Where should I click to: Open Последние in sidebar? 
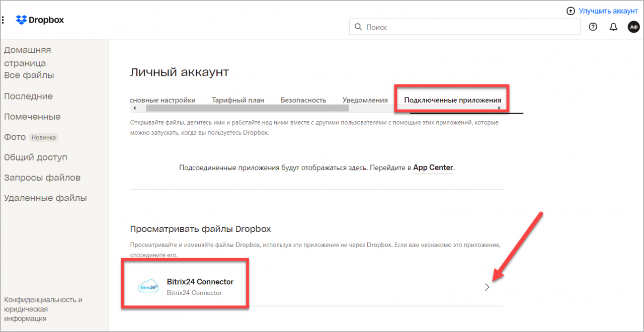pyautogui.click(x=28, y=96)
